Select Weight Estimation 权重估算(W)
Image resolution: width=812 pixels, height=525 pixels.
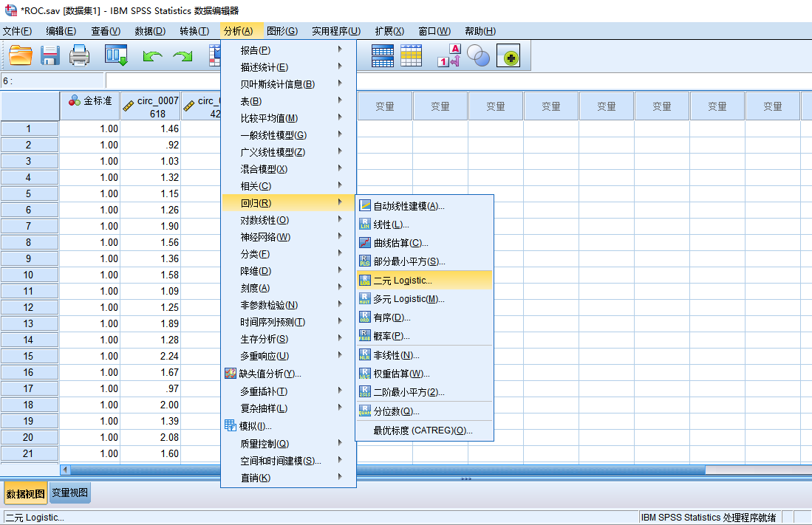coord(424,374)
